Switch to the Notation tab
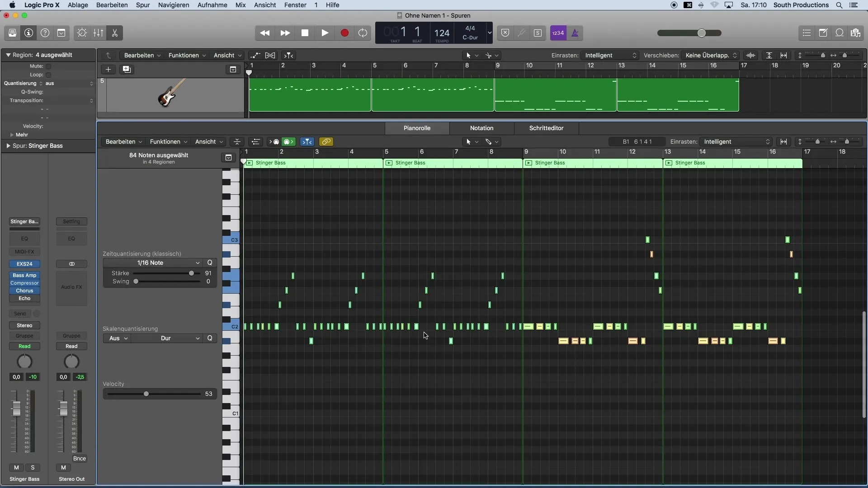Screen dimensions: 868x488 tap(481, 128)
